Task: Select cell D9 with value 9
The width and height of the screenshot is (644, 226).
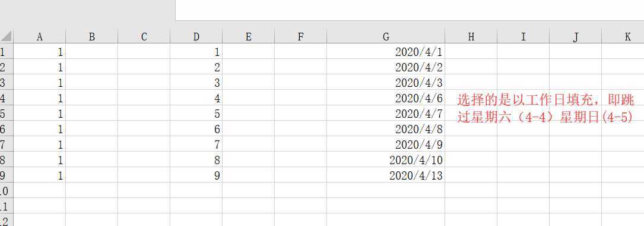Action: pos(196,175)
